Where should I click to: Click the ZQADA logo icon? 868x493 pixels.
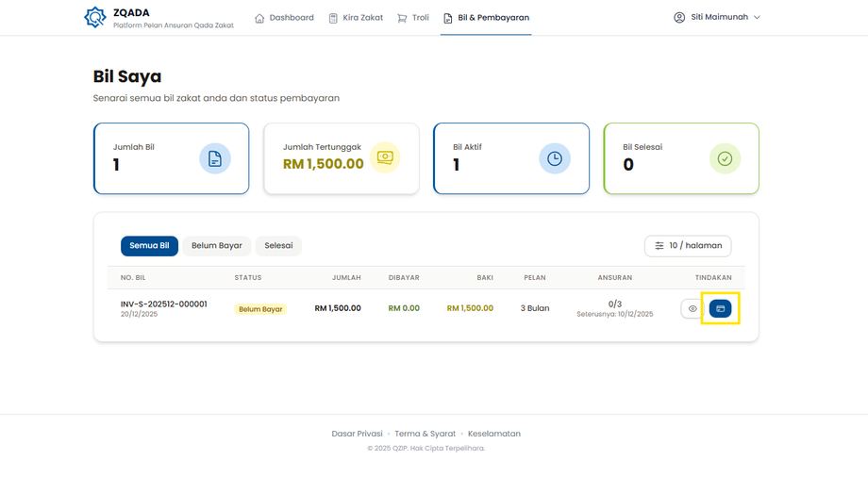tap(95, 17)
